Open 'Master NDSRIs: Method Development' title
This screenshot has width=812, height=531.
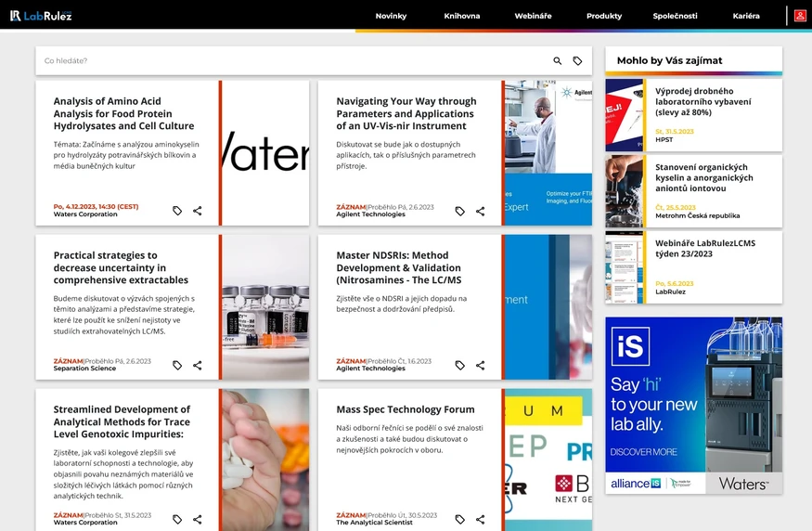click(399, 267)
